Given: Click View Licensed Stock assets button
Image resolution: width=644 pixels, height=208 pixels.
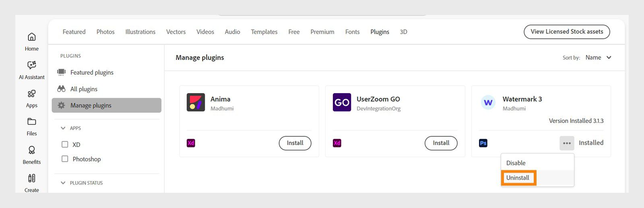Looking at the screenshot, I should (x=567, y=32).
